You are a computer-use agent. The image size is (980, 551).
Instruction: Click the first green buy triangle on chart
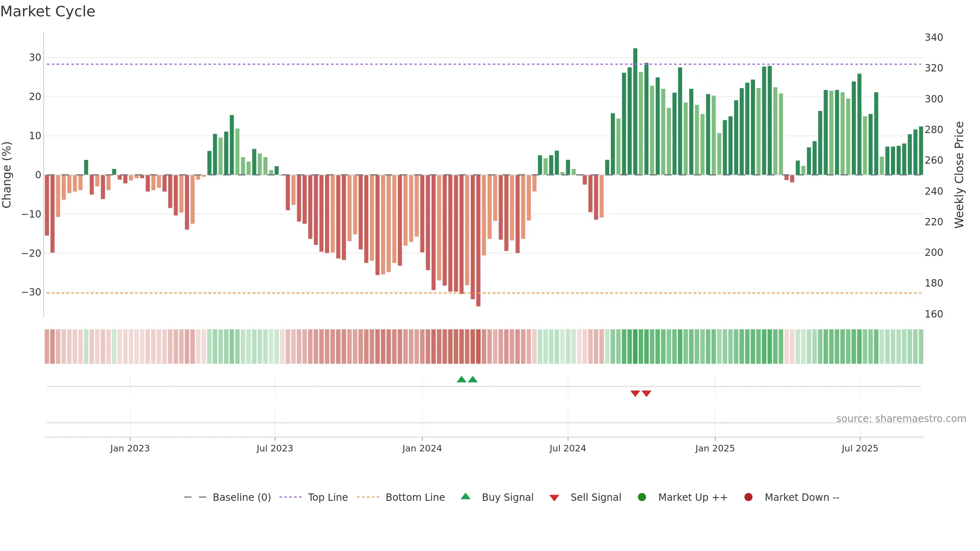(x=461, y=379)
